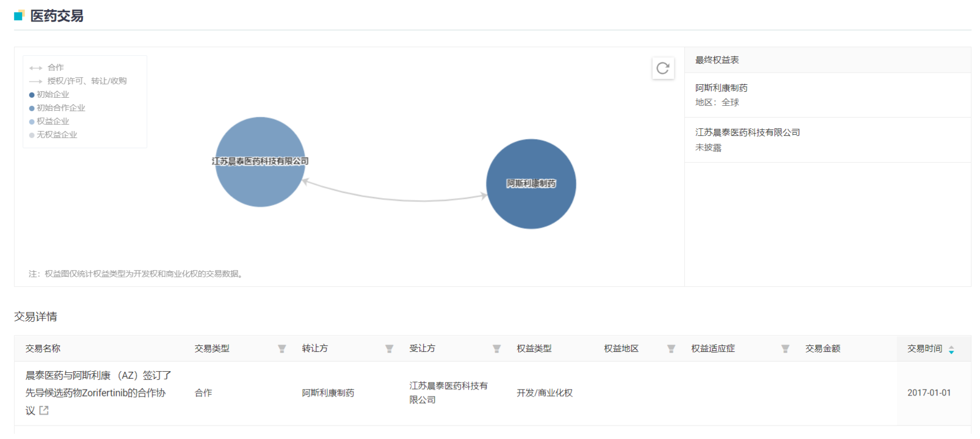Click 江苏晨泰医药科技有限公司 entry in 最终权益表
This screenshot has height=439, width=980.
tap(747, 133)
